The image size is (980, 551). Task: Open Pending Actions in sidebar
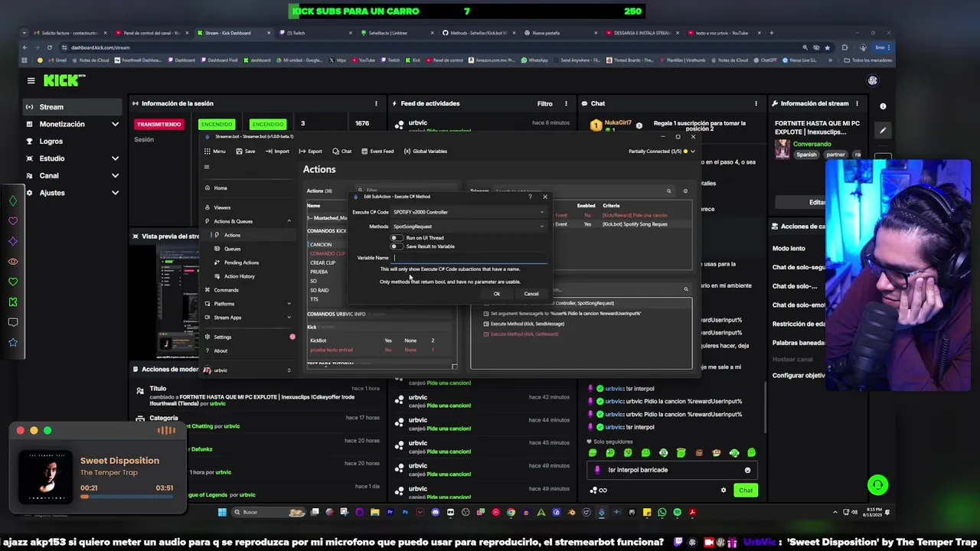click(x=241, y=262)
